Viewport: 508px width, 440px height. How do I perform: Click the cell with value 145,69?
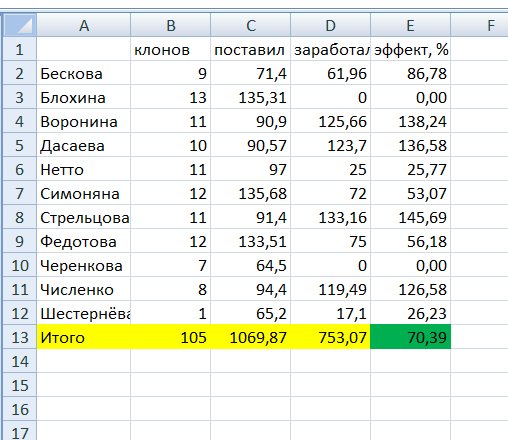coord(411,217)
